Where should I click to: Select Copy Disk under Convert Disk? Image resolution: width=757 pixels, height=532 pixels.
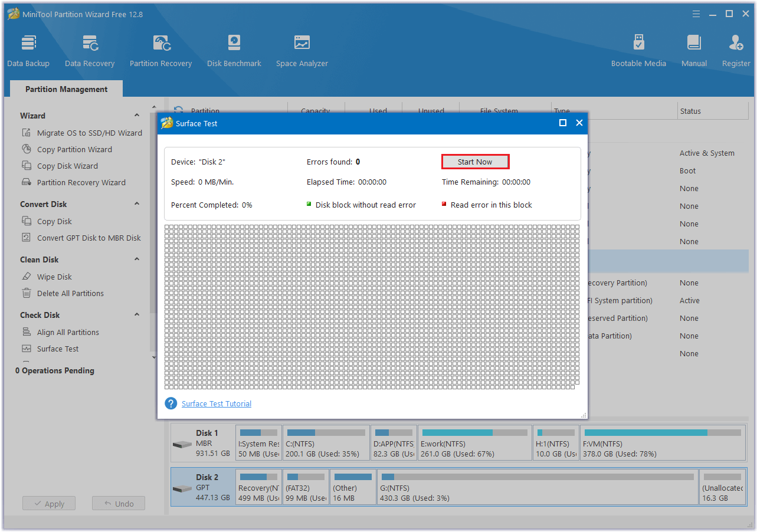tap(47, 221)
